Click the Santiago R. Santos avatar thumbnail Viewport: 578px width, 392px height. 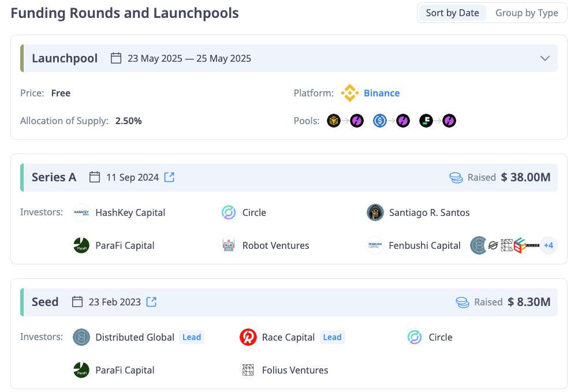click(x=375, y=212)
